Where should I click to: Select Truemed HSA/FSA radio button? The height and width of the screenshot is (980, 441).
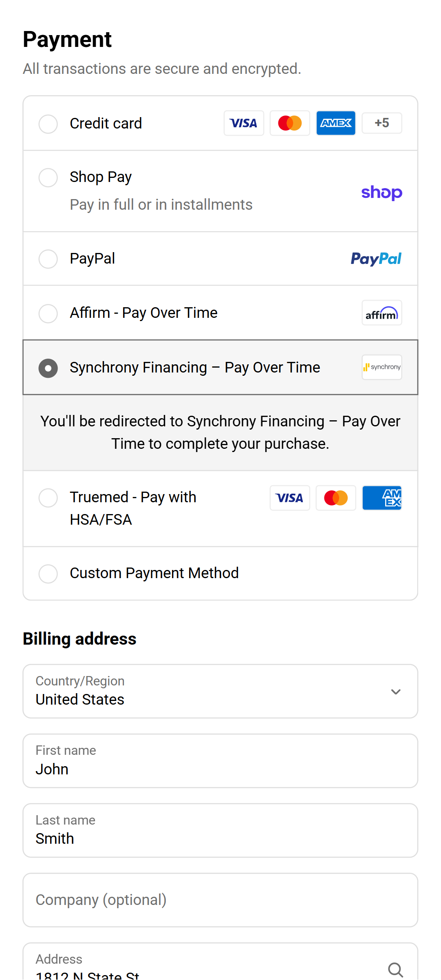pos(48,498)
